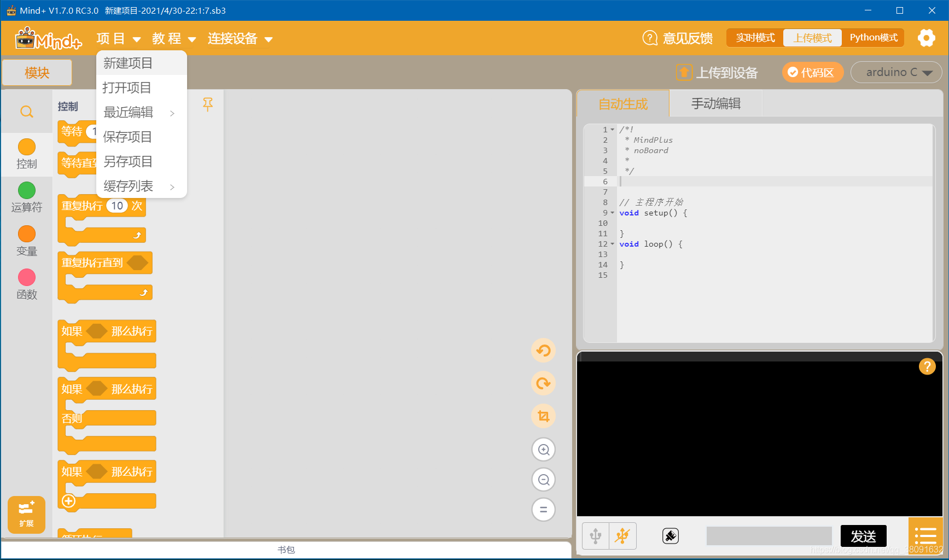Select the 运算符 category green circle
This screenshot has height=560, width=949.
click(x=26, y=190)
